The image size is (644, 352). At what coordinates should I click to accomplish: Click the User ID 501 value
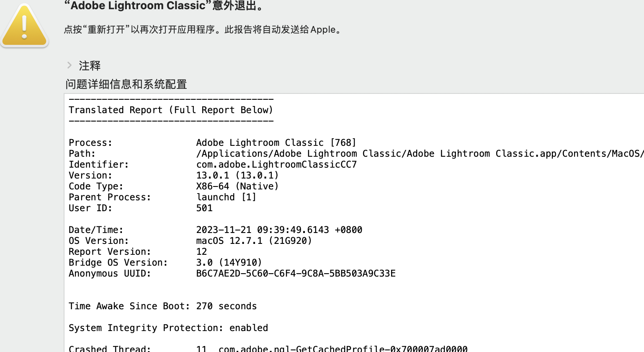204,208
